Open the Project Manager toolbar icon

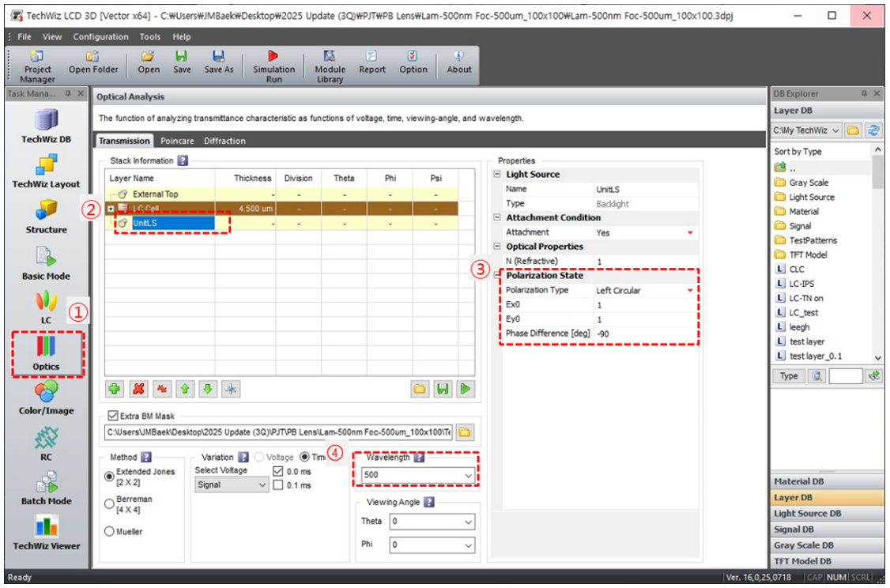pos(37,64)
